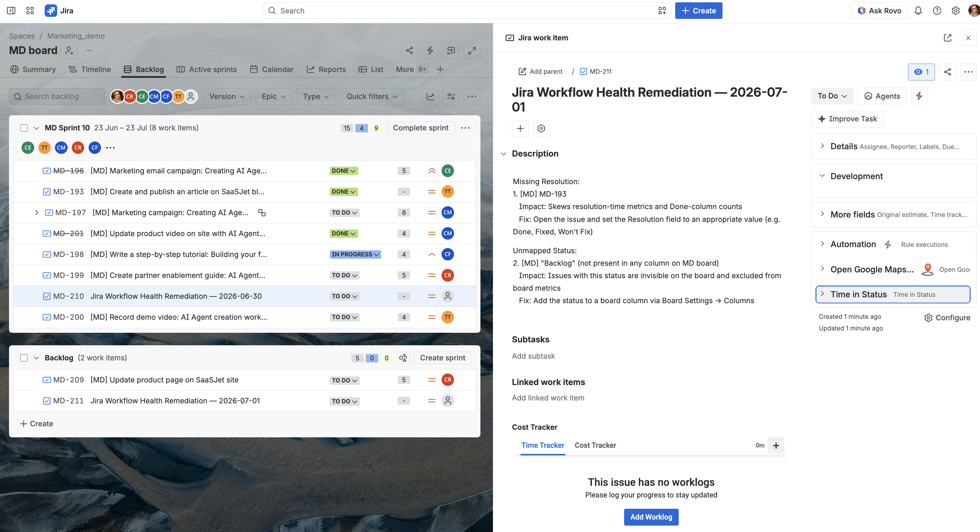The height and width of the screenshot is (532, 980).
Task: Click Add Worklog button
Action: pos(651,517)
